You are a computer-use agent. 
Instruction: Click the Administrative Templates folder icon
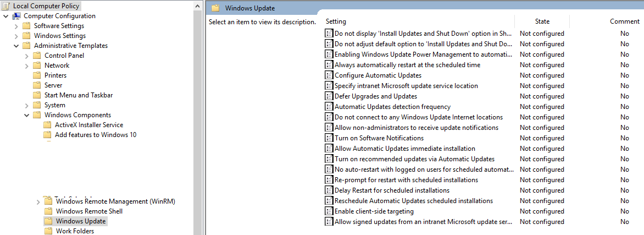27,46
